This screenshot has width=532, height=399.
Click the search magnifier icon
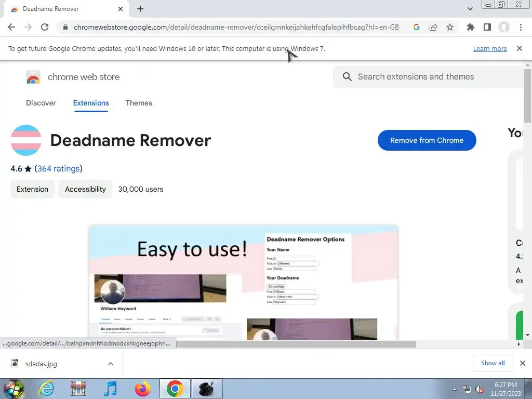tap(347, 77)
